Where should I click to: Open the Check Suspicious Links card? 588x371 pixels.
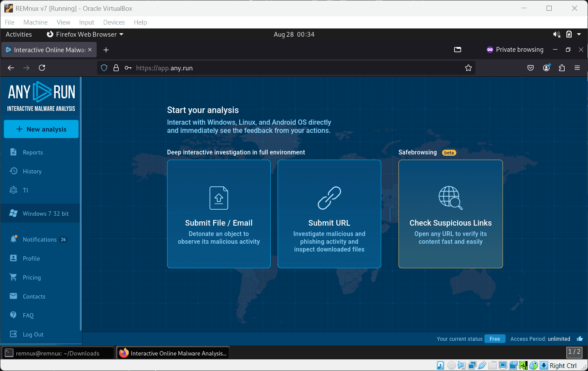(451, 214)
